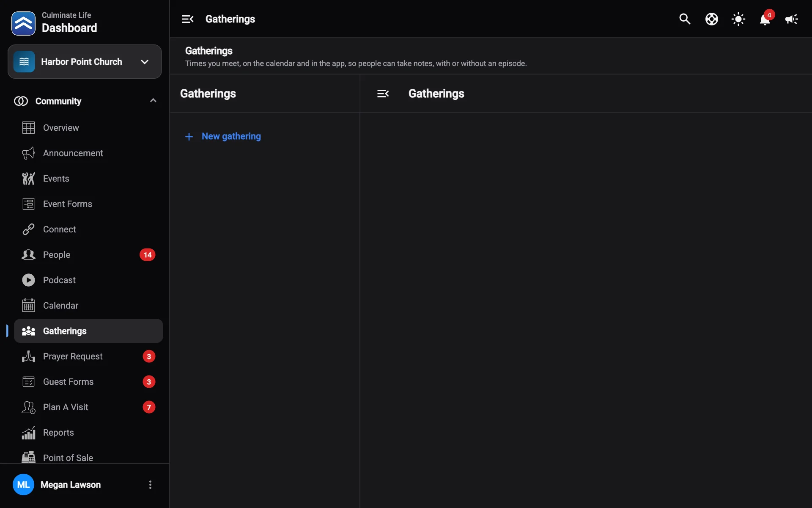Open notifications bell with 4 alerts

[x=765, y=19]
